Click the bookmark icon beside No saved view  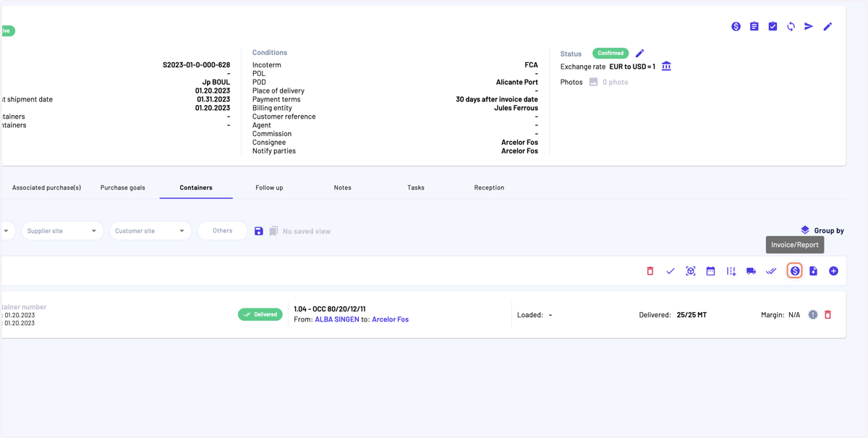(273, 231)
